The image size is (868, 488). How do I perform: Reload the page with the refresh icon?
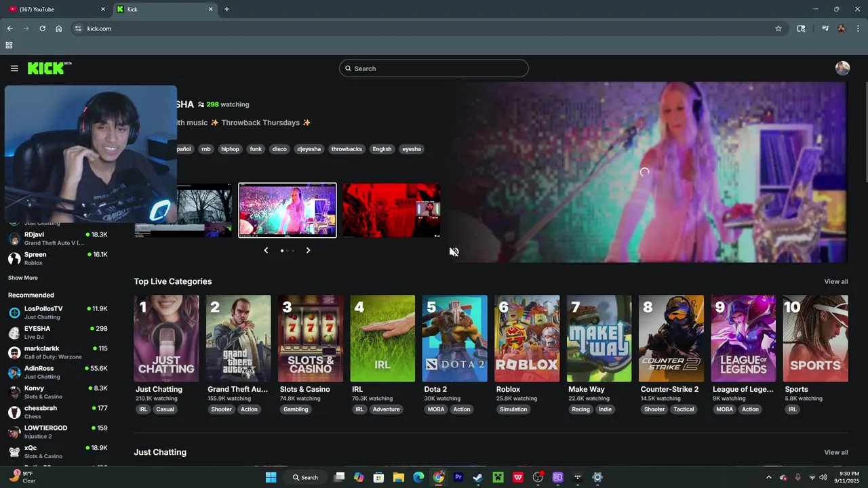(42, 28)
